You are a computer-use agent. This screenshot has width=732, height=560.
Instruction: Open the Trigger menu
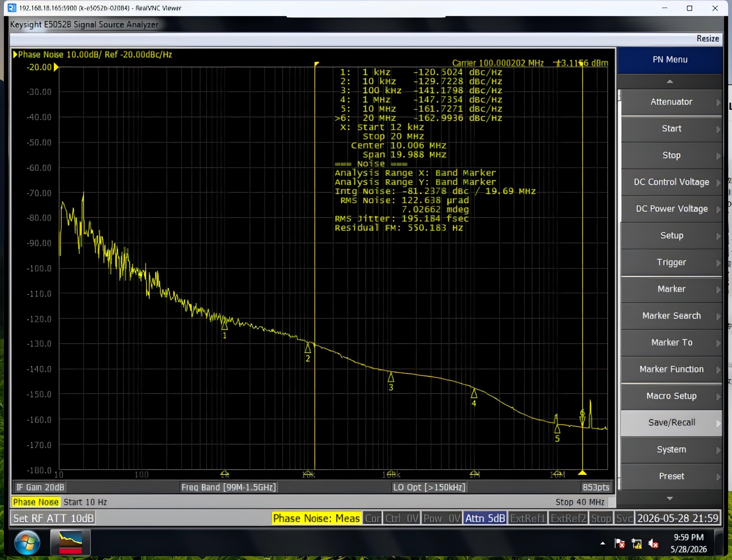click(671, 262)
